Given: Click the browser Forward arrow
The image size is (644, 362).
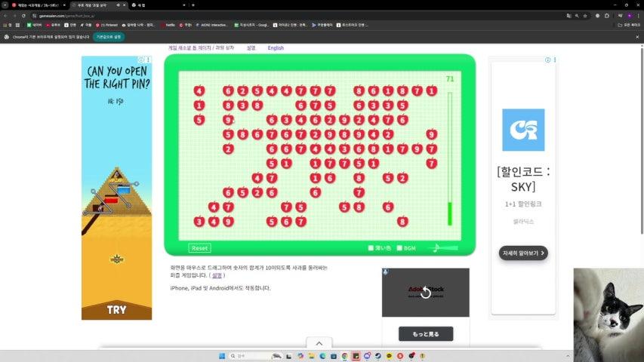Looking at the screenshot, I should [14, 16].
